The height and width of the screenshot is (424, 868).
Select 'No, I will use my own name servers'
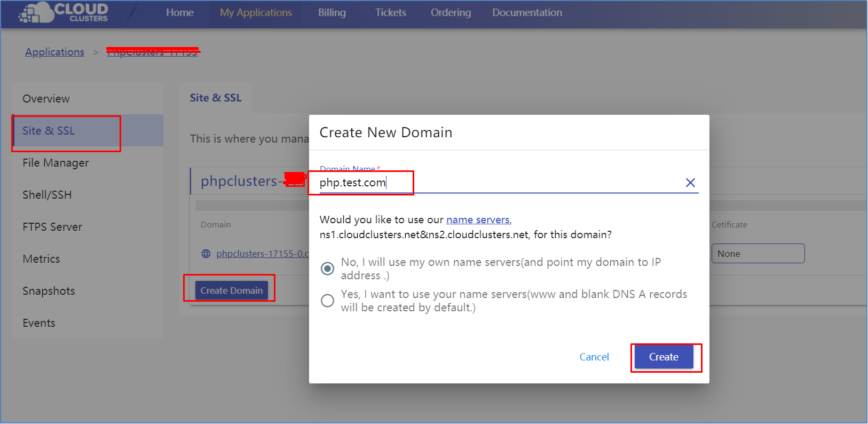pos(327,269)
